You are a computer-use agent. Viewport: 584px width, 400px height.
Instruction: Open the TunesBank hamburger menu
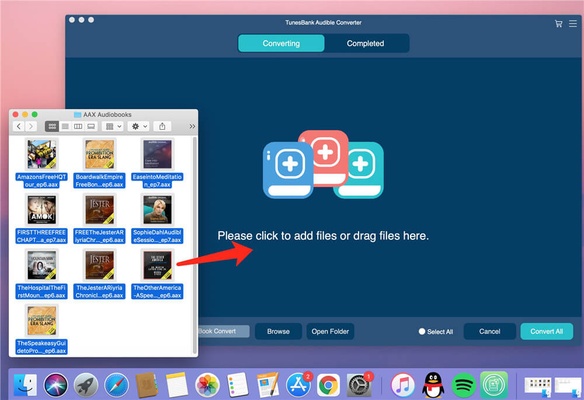573,24
